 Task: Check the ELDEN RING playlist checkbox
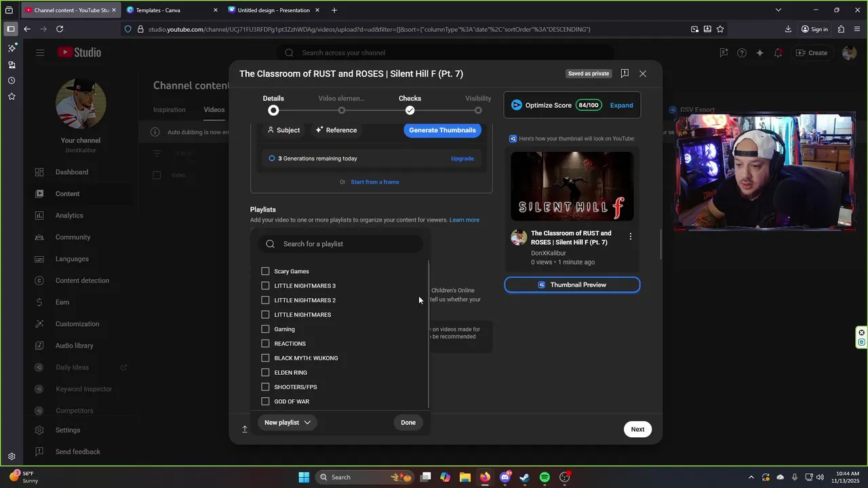265,372
